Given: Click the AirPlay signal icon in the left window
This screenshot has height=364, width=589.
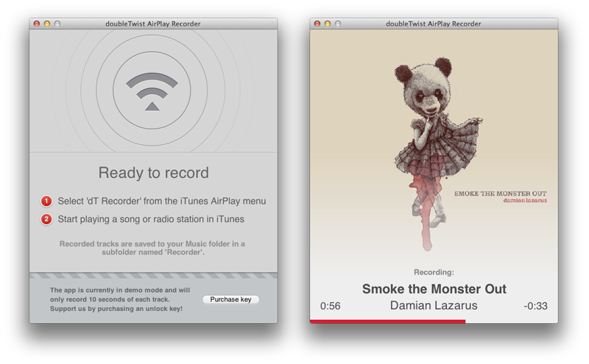Looking at the screenshot, I should pos(152,92).
